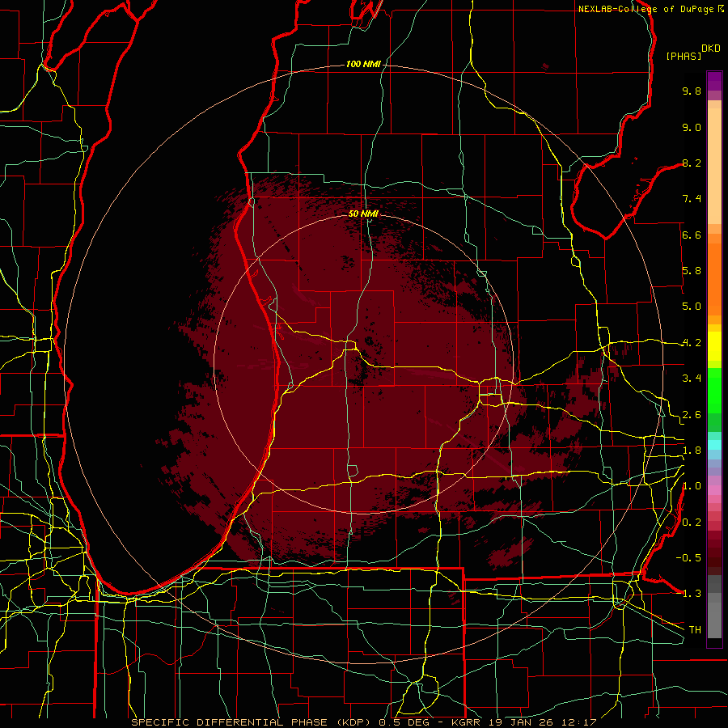Select the 1.8 scale value
The width and height of the screenshot is (728, 728).
coord(692,451)
